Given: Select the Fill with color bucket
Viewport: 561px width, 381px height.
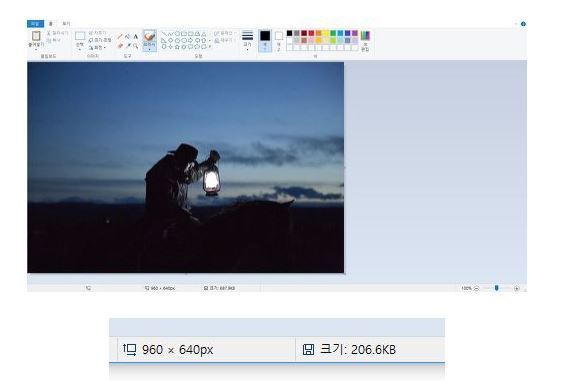Looking at the screenshot, I should [x=127, y=36].
